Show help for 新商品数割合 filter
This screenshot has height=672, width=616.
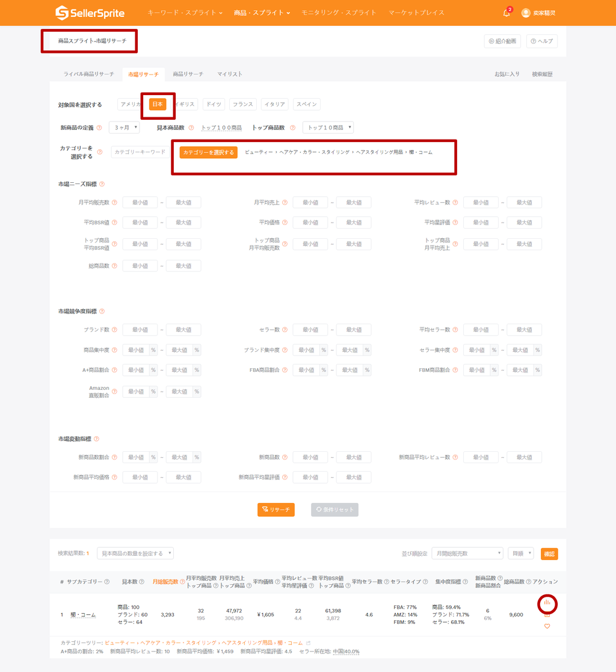pos(114,457)
